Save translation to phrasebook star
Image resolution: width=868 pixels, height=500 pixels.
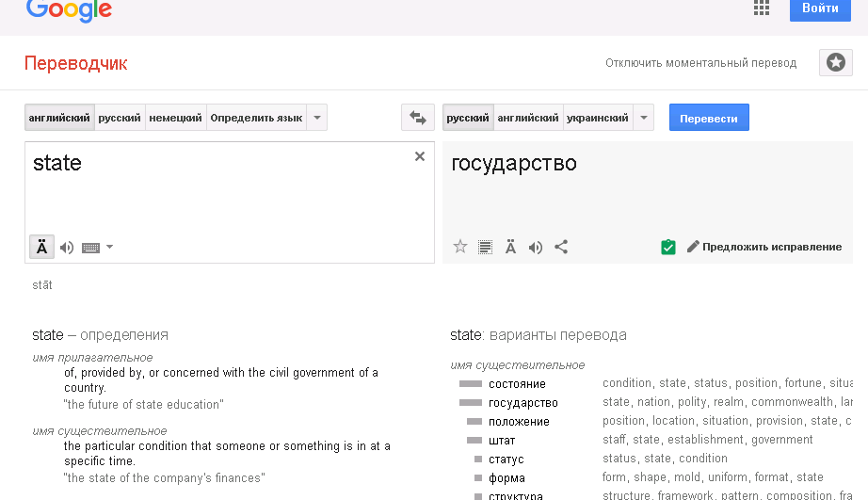[x=460, y=247]
